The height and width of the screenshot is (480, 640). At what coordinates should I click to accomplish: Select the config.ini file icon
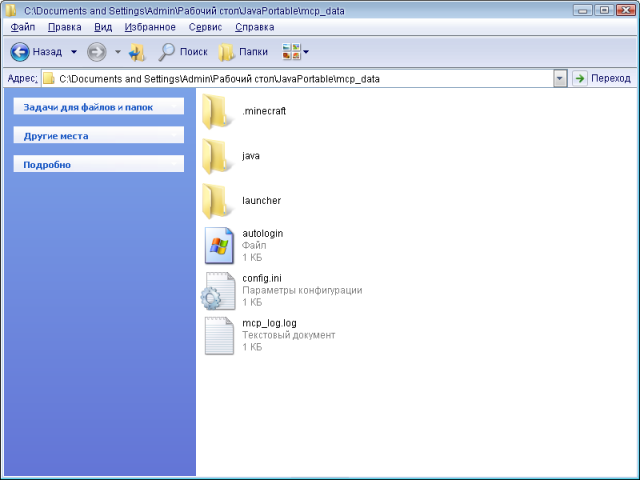pyautogui.click(x=217, y=290)
